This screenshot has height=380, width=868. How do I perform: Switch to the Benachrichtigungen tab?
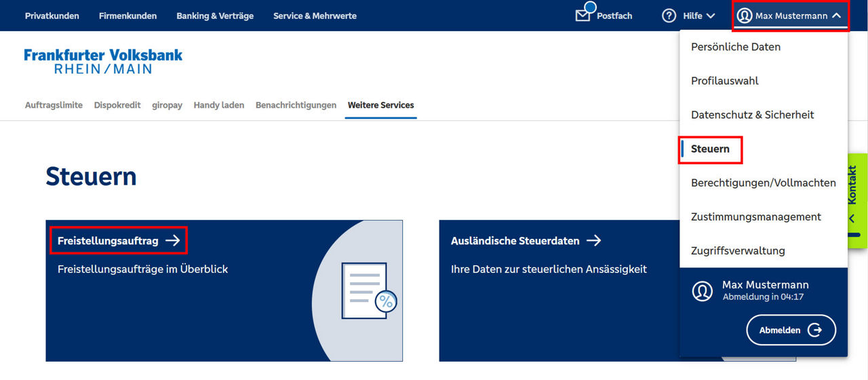click(296, 105)
